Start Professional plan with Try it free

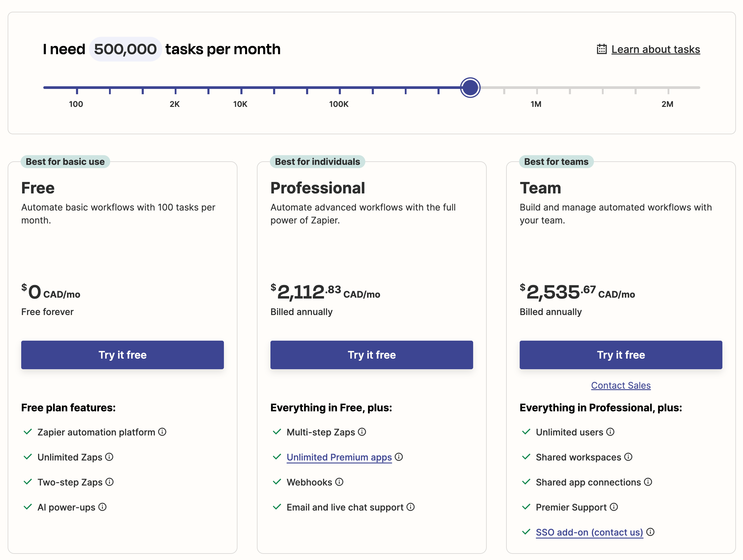coord(371,355)
